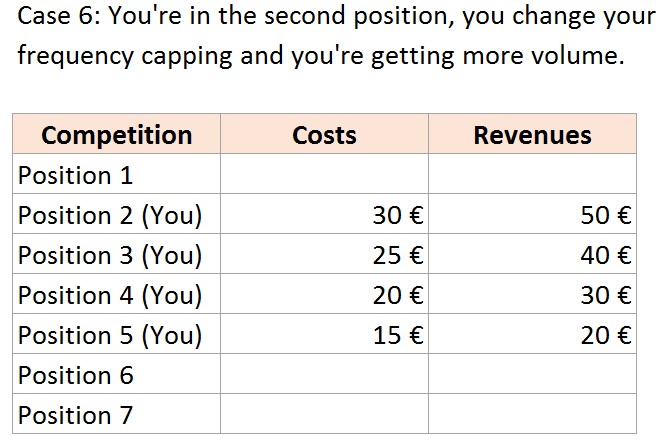Viewport: 665px width, 448px height.
Task: Click the Case 6 description text
Action: click(320, 36)
